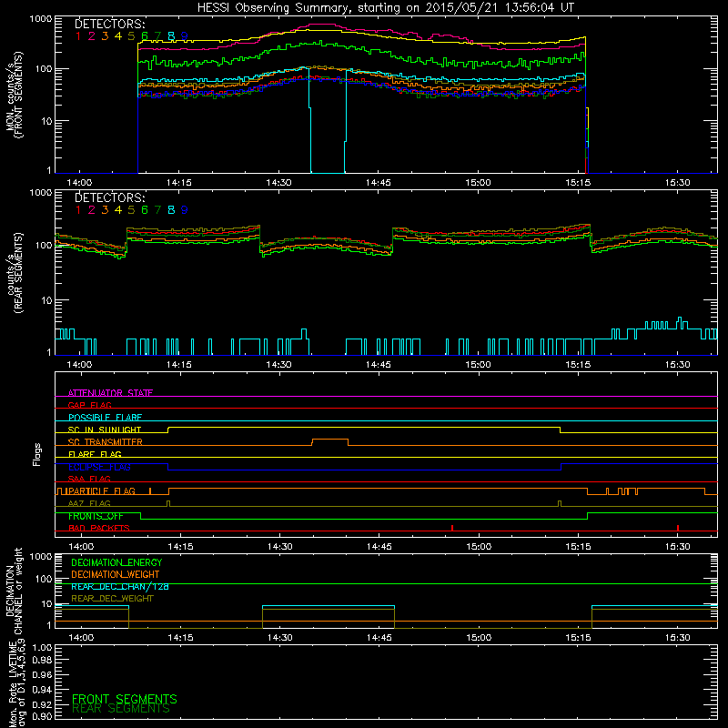Click first BAD_PACKETS red tick near 14:56
Screen dimensions: 728x728
pos(452,528)
